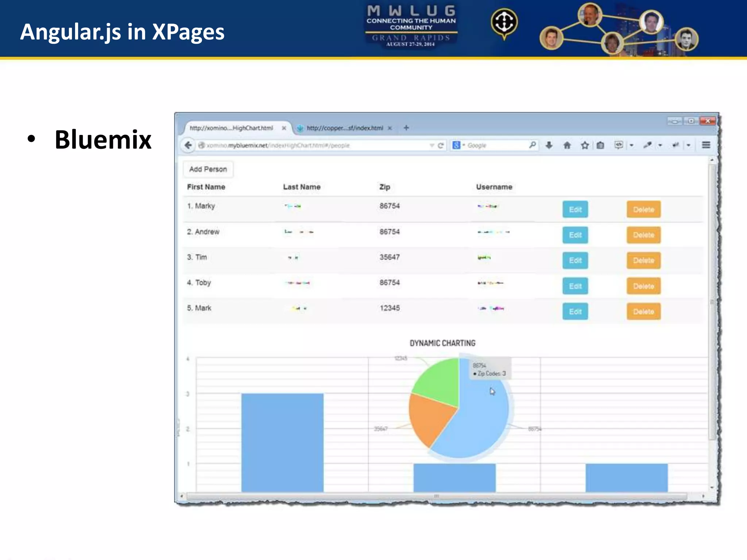Open the Downloads arrow icon
747x560 pixels.
pos(549,145)
